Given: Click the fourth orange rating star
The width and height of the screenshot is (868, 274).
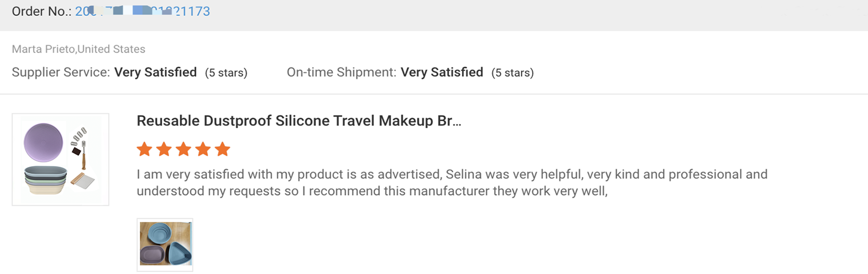Looking at the screenshot, I should click(203, 149).
